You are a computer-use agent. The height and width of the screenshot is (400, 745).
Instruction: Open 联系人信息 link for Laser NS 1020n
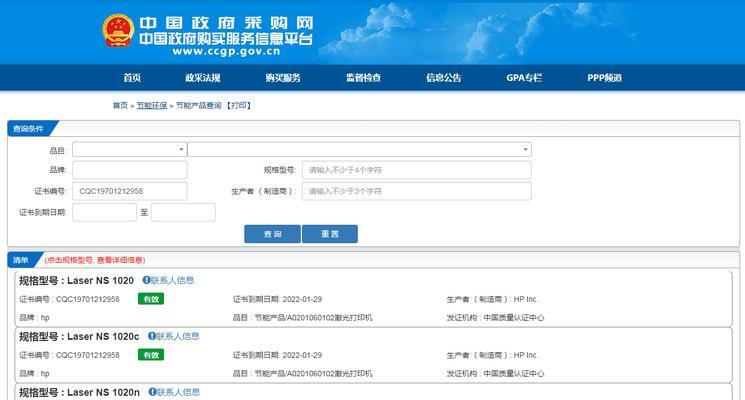click(178, 392)
